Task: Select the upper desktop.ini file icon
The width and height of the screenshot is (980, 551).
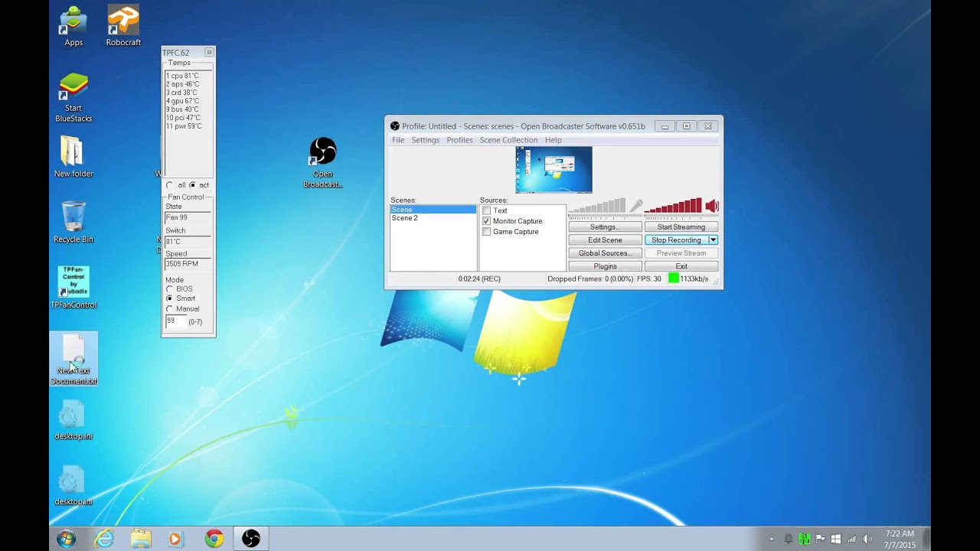Action: (73, 420)
